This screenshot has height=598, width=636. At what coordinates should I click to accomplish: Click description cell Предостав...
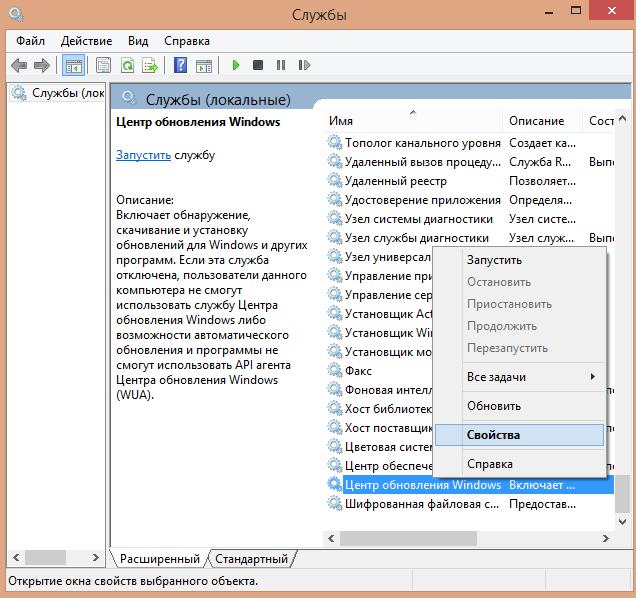[542, 504]
